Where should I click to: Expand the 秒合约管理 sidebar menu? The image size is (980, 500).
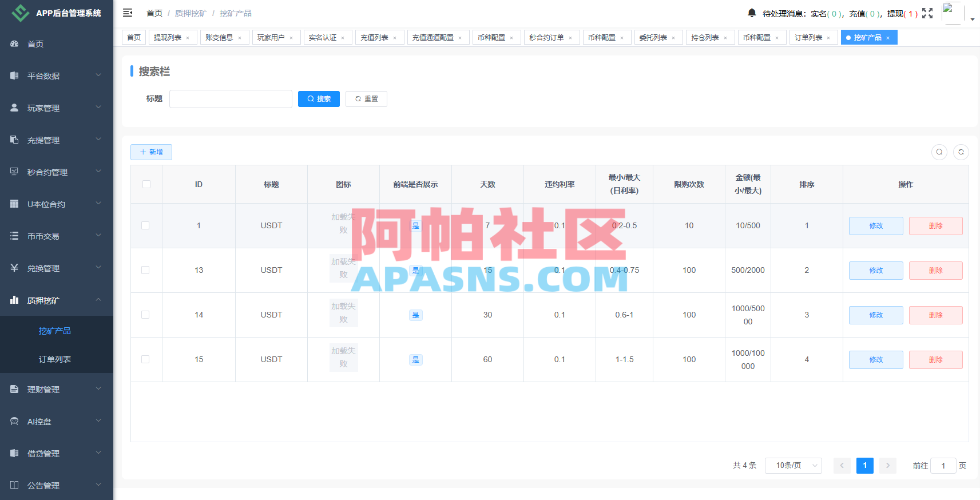(x=57, y=172)
